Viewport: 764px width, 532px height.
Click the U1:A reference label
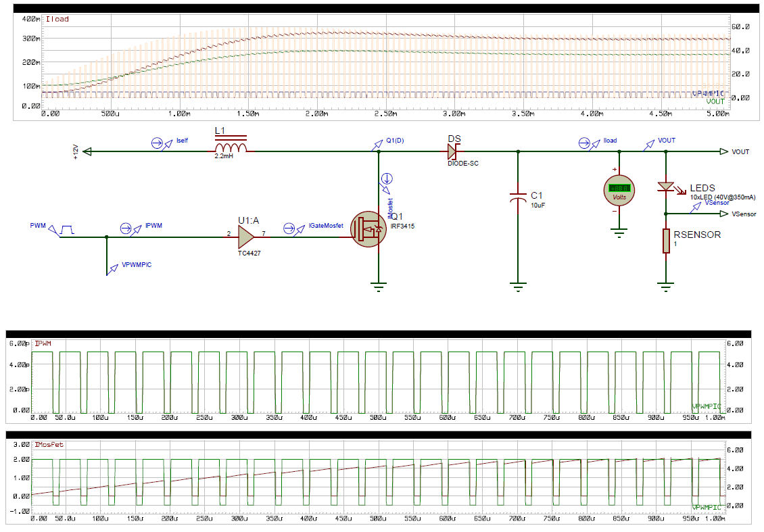[x=249, y=220]
